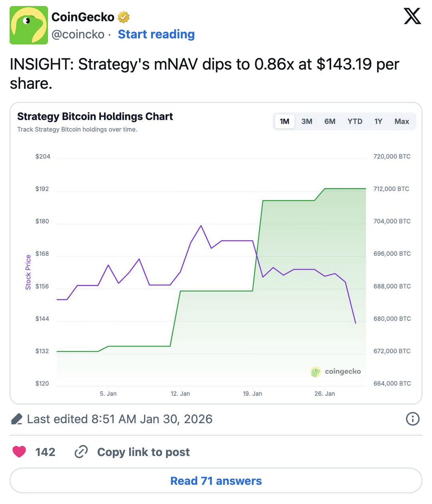The image size is (432, 504).
Task: Enable the Max chart range
Action: coord(402,121)
